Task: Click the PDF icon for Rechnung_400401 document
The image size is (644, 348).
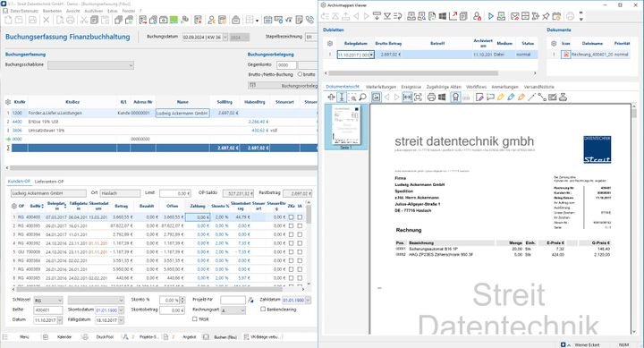Action: click(566, 55)
